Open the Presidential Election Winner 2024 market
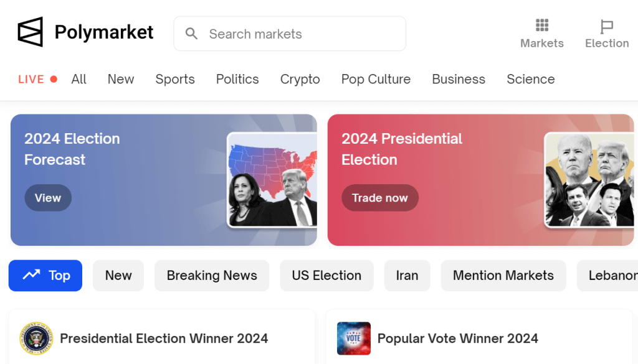 tap(164, 338)
